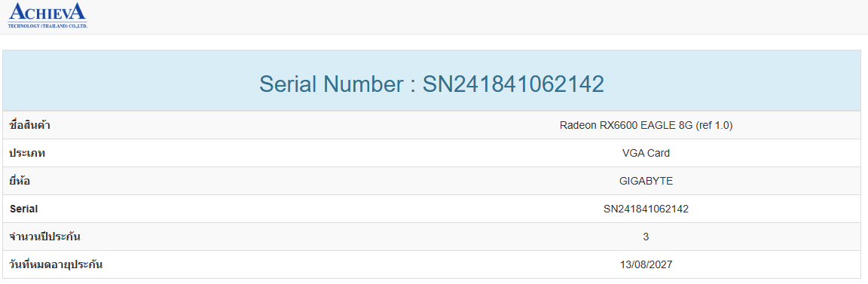The image size is (868, 284).
Task: Click the ชื่อสินค้า label
Action: 30,125
